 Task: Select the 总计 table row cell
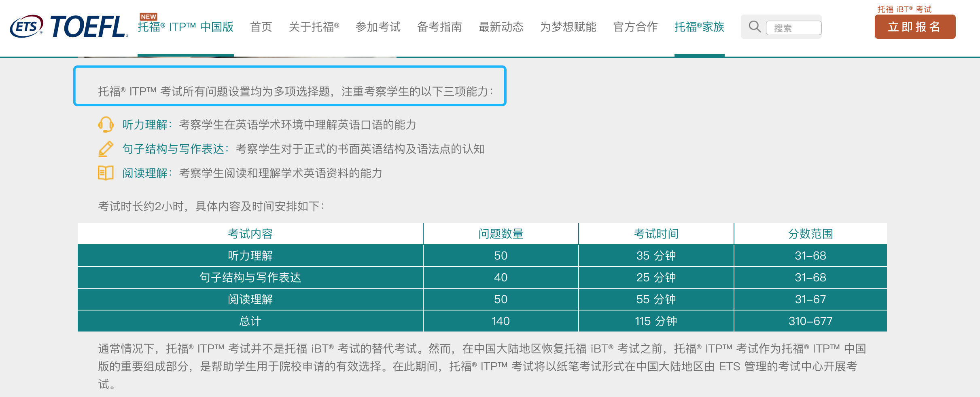(x=250, y=321)
